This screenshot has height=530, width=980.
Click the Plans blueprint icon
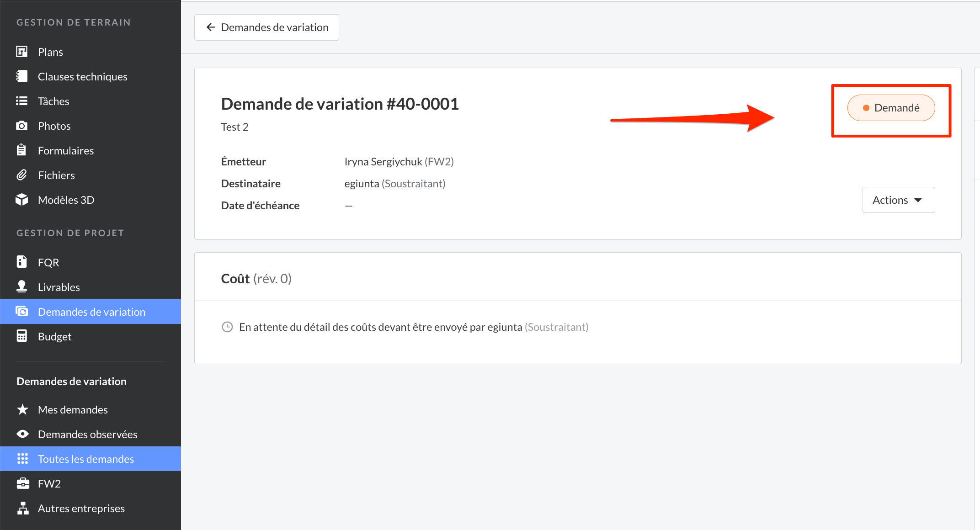click(x=22, y=52)
